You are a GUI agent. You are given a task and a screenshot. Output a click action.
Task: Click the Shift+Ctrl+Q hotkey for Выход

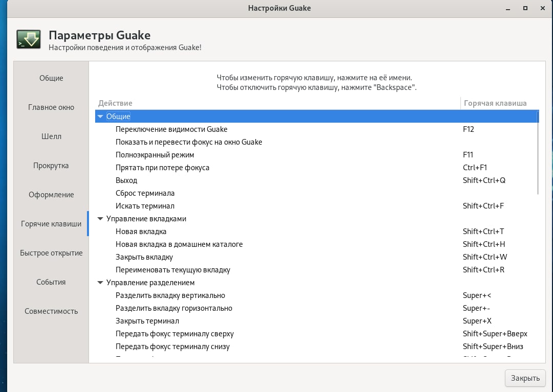tap(484, 180)
